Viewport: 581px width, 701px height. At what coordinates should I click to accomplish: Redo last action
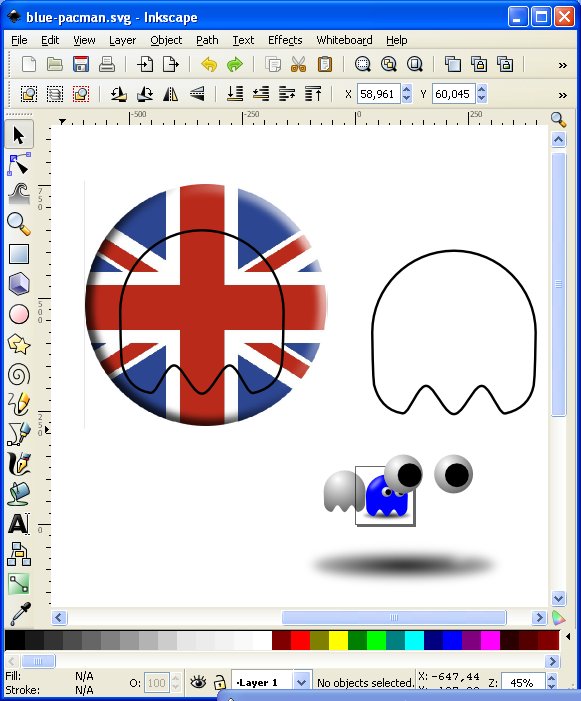point(235,64)
